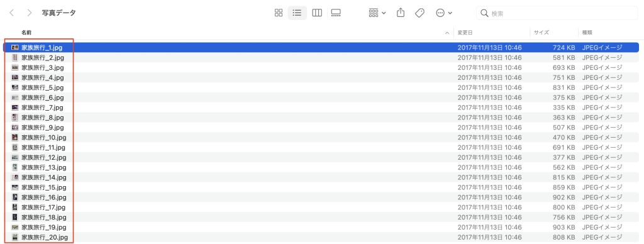Click thumbnail icon of 家族旅行_19.jpg
Image resolution: width=644 pixels, height=244 pixels.
15,227
